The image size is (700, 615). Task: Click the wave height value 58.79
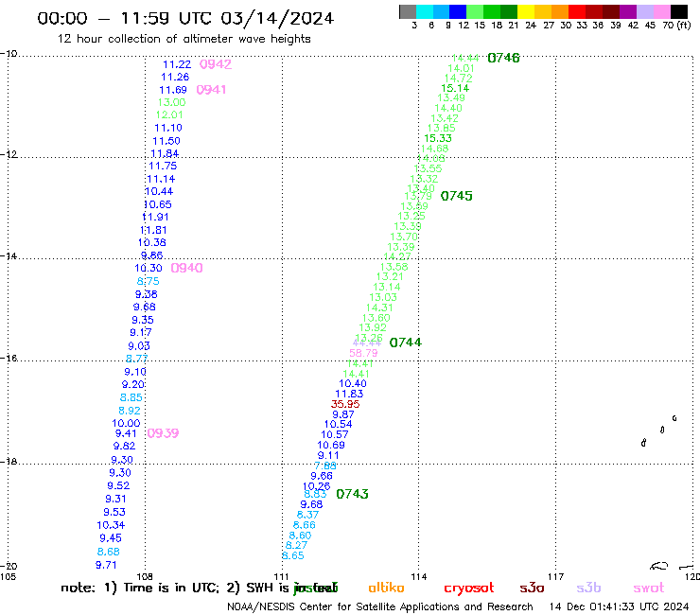[x=363, y=353]
